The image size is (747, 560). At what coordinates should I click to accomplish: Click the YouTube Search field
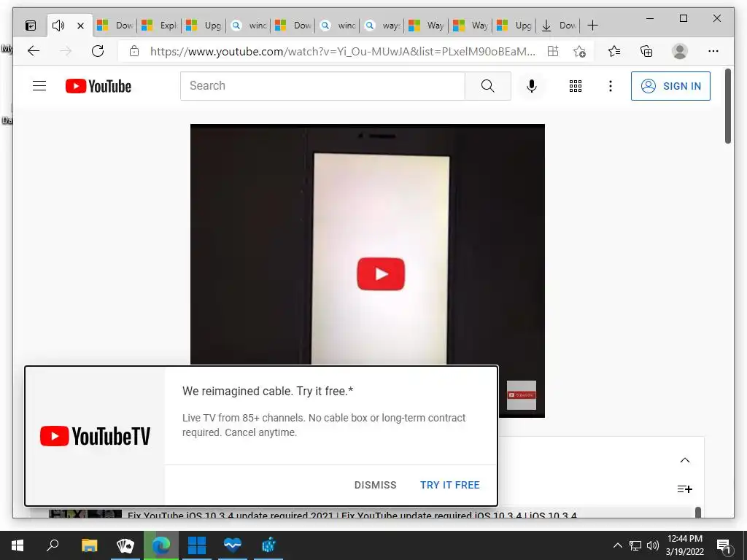tap(322, 86)
